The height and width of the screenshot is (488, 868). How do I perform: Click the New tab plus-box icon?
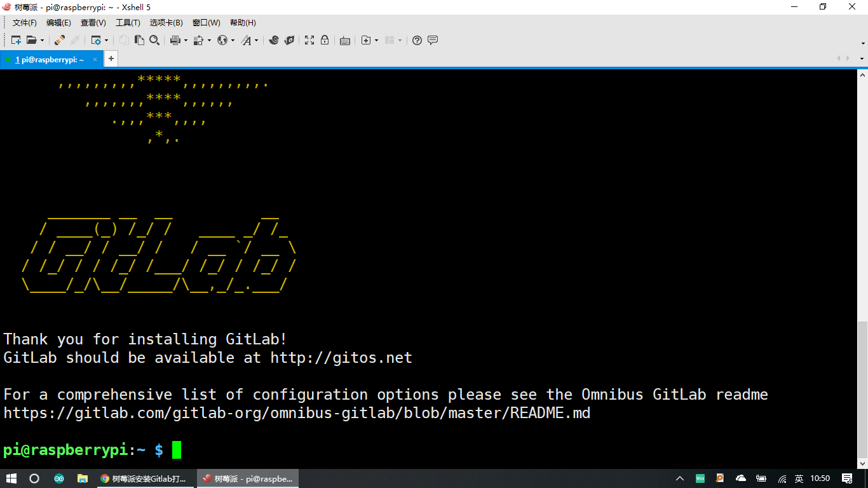pyautogui.click(x=366, y=40)
